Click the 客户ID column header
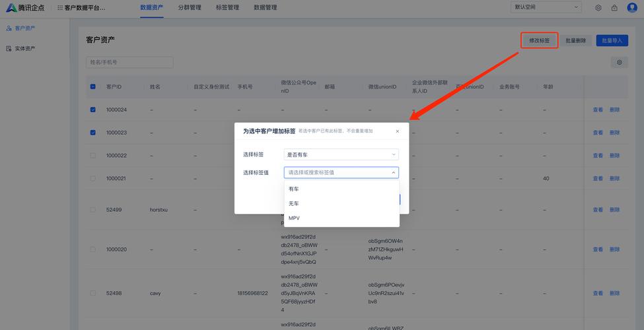 (x=114, y=86)
